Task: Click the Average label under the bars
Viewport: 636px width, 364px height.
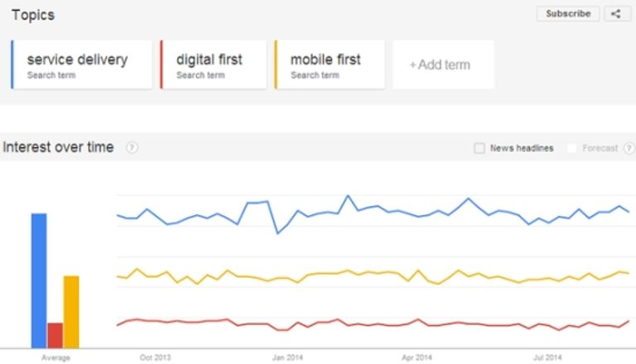Action: coord(56,357)
